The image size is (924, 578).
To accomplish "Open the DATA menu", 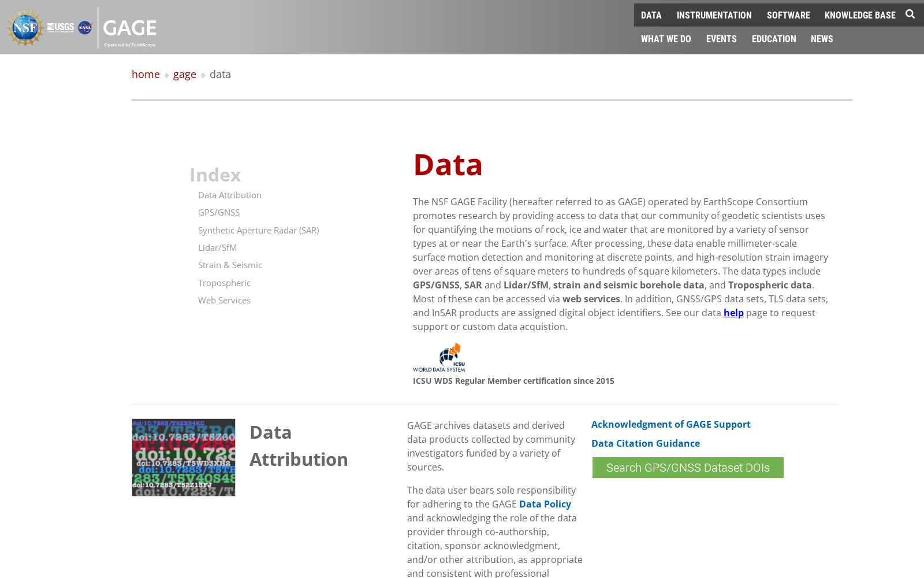I will pos(651,16).
